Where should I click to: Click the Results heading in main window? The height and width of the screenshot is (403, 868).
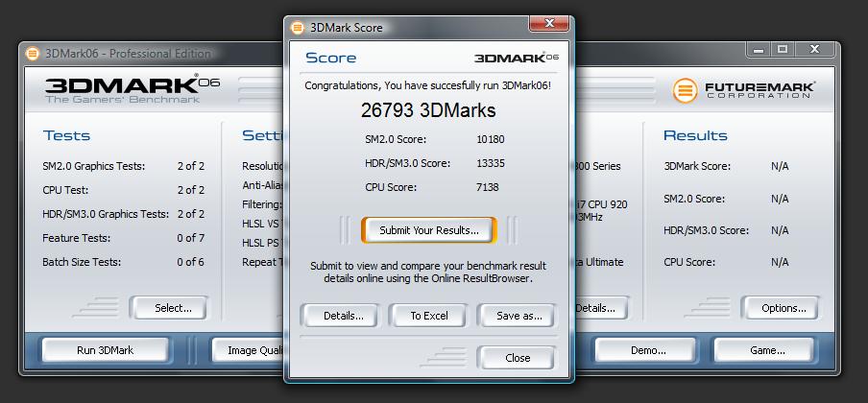click(695, 135)
